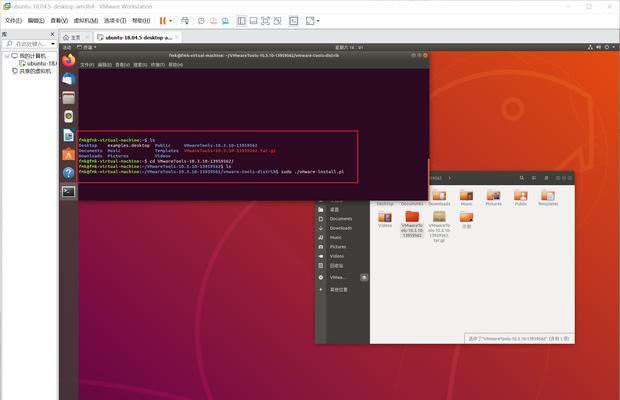The height and width of the screenshot is (400, 620).
Task: Select 共享的虚拟机 in library tree
Action: 35,71
